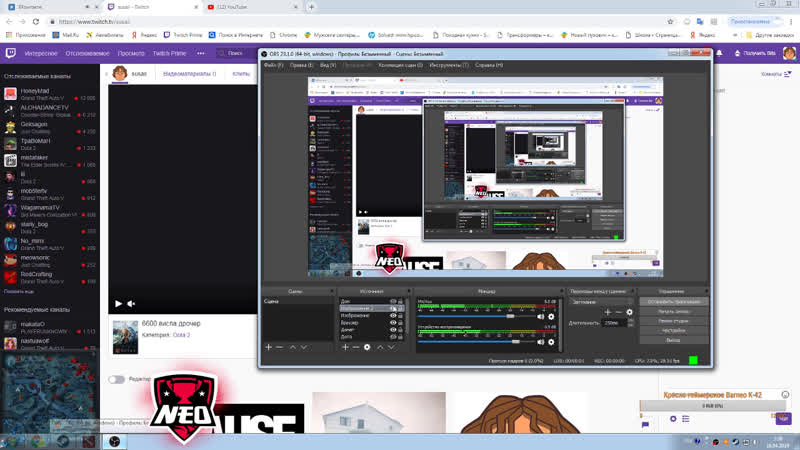This screenshot has width=800, height=450.
Task: Move selected source up in OBS
Action: (380, 347)
